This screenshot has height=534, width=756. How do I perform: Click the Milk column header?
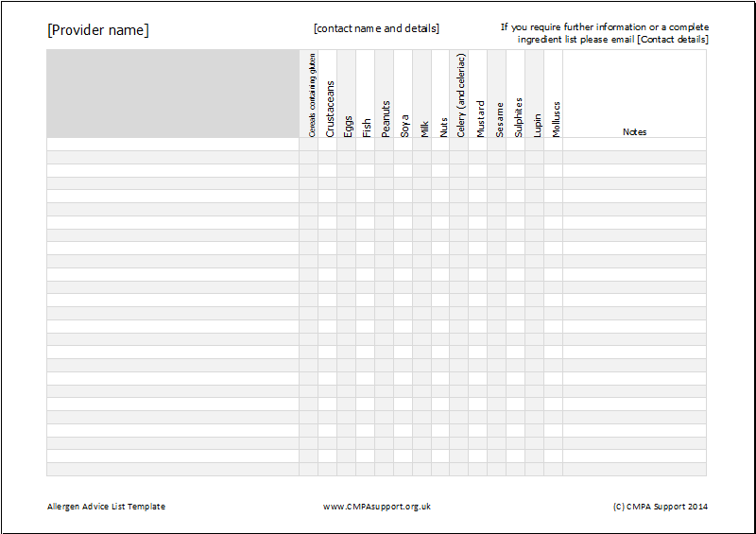coord(423,129)
